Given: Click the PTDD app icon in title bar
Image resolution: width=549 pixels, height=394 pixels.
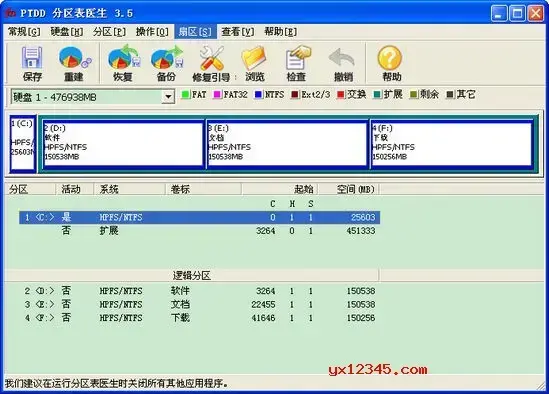Looking at the screenshot, I should pos(11,13).
